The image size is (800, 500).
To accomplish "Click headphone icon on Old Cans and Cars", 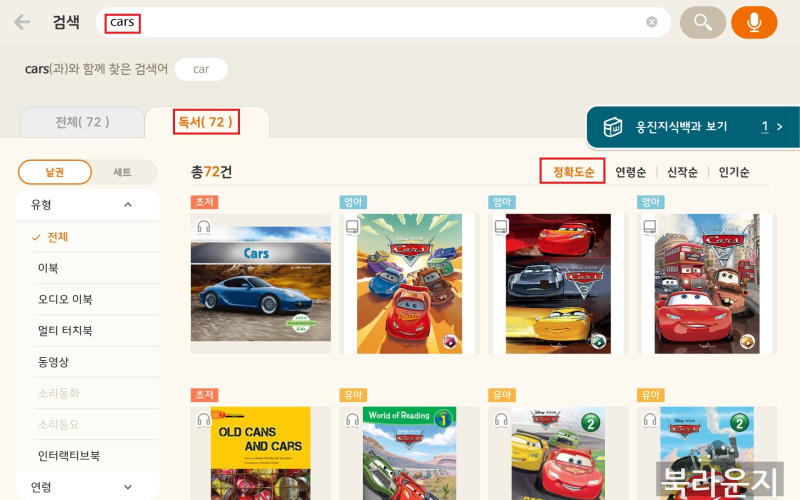I will 204,420.
